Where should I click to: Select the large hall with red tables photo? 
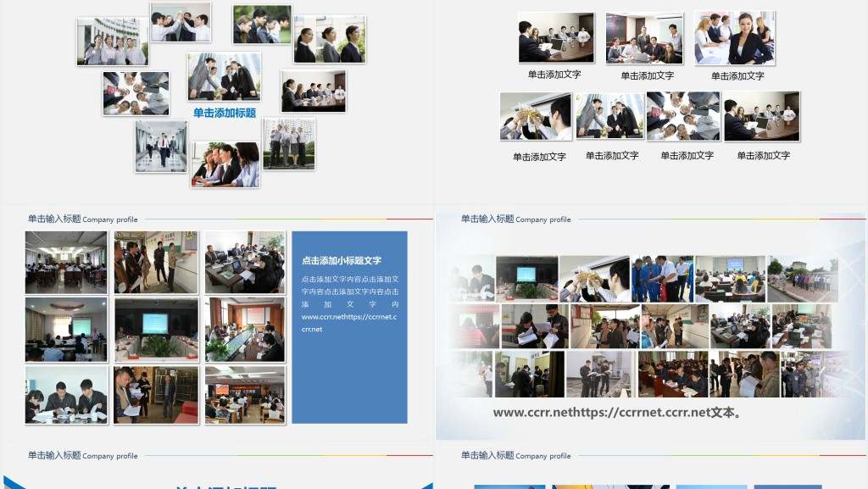coord(672,374)
